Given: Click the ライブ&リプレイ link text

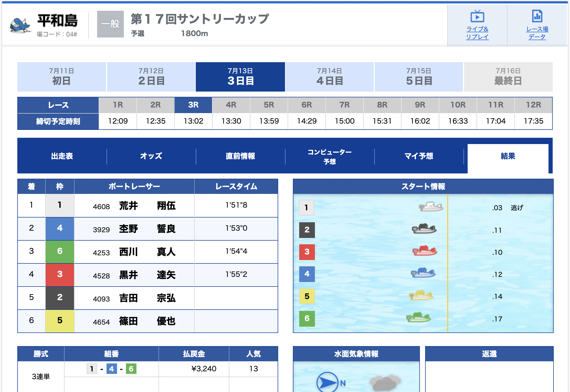Looking at the screenshot, I should click(477, 33).
